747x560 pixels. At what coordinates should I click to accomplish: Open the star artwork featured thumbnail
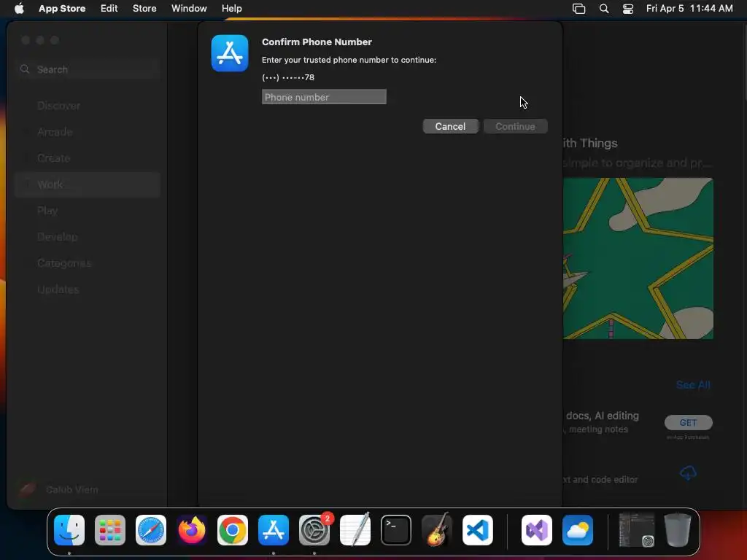click(638, 259)
